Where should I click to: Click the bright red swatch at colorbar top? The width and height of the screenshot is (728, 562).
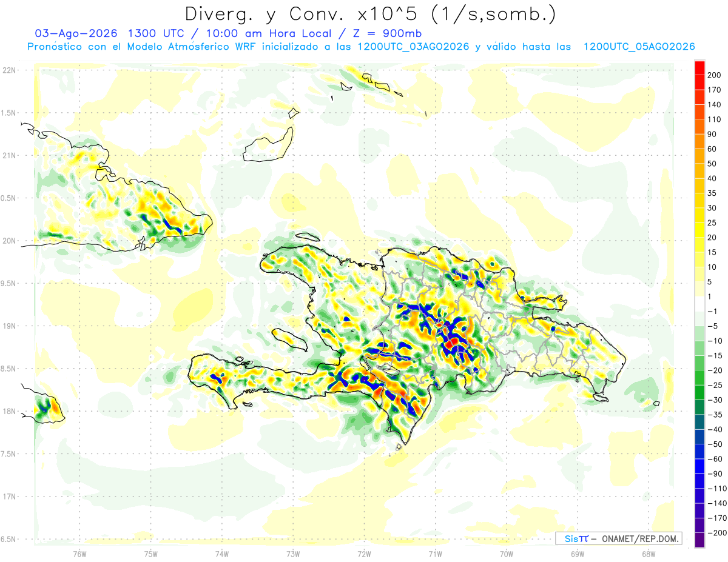(x=699, y=68)
